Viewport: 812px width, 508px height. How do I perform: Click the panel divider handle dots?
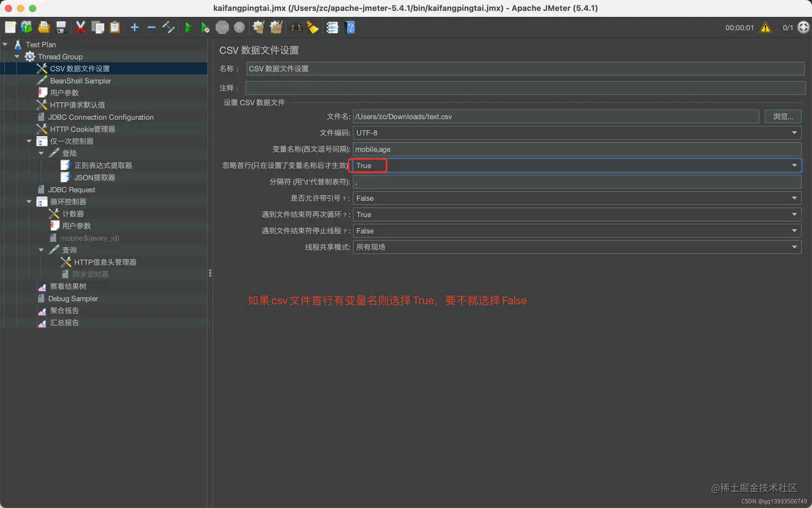coord(210,273)
